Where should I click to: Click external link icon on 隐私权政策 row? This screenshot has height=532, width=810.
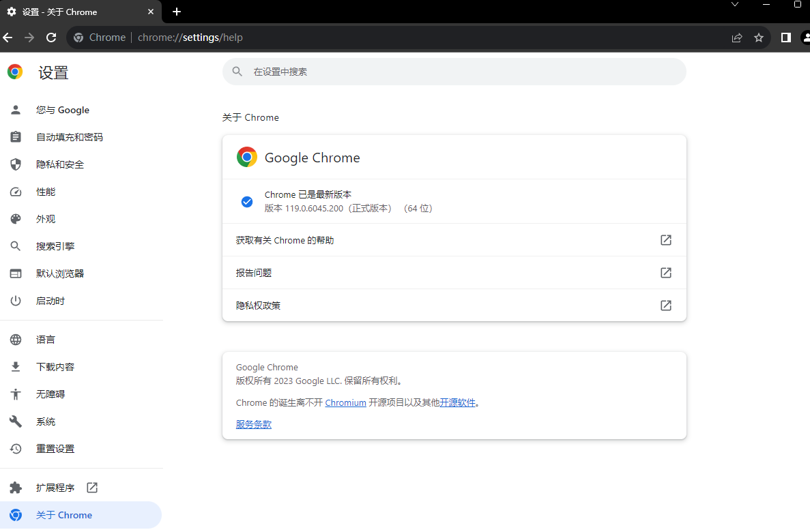point(666,306)
